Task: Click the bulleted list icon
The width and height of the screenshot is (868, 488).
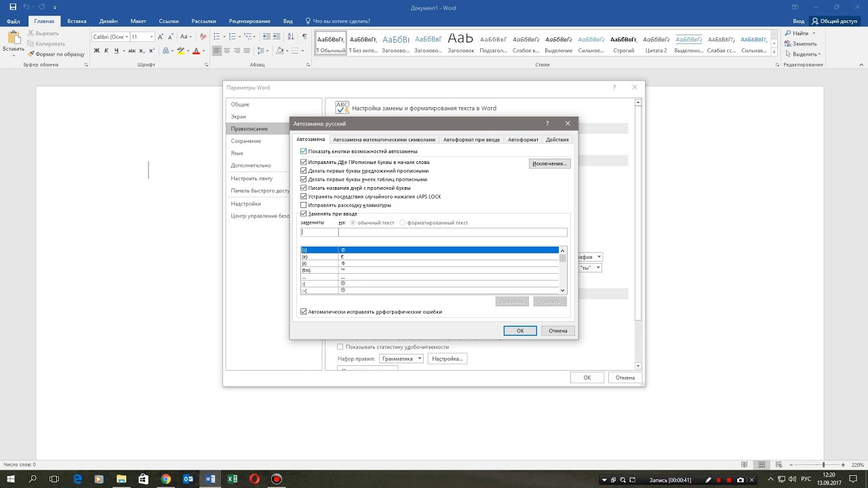Action: tap(216, 37)
